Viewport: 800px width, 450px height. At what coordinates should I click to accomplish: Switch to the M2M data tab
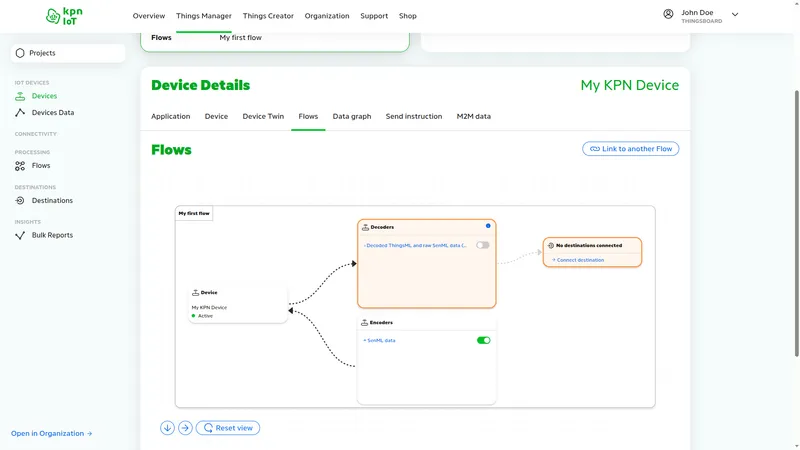[x=473, y=116]
